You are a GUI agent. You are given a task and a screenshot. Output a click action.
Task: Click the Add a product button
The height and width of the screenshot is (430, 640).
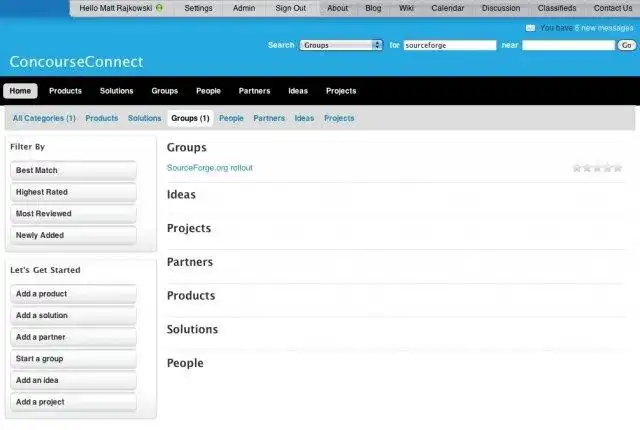coord(73,294)
